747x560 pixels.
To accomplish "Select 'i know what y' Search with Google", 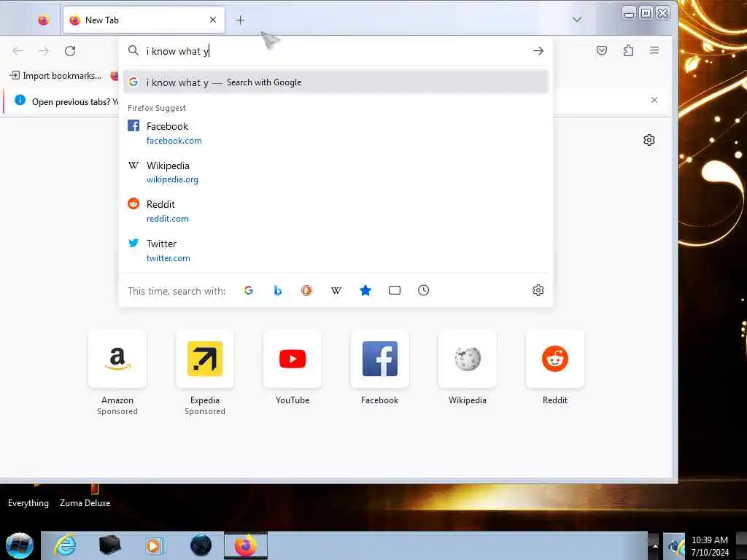I will pyautogui.click(x=336, y=82).
